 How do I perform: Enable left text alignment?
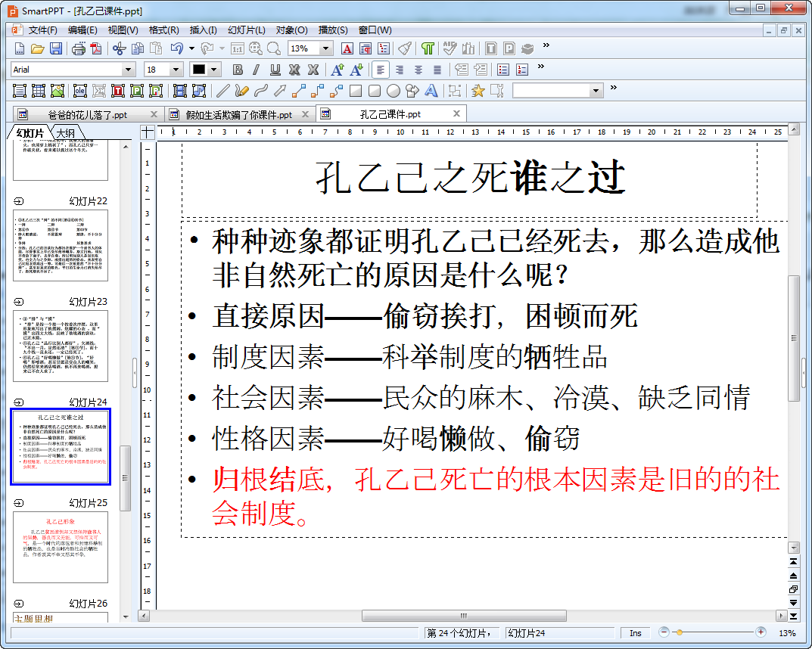coord(381,70)
